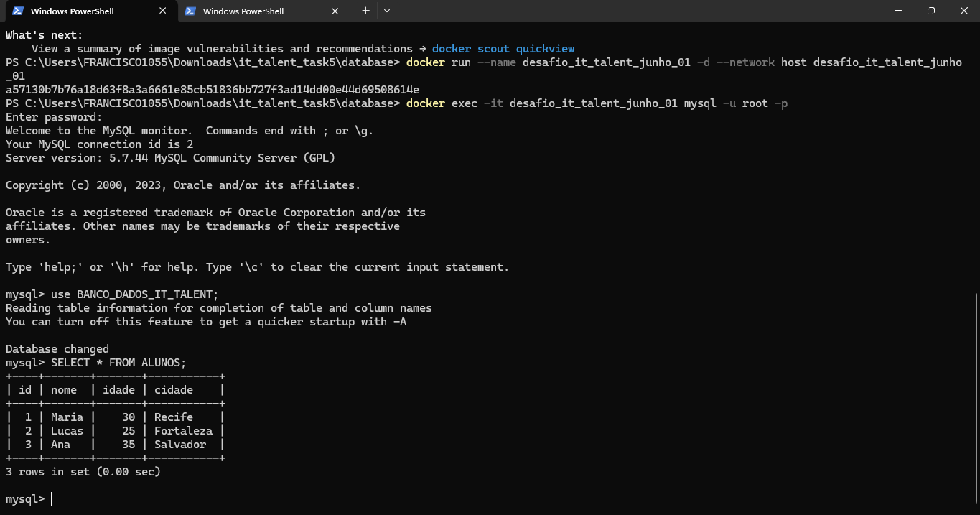Click 'Oracle is a registered trademark' line
980x515 pixels.
(215, 213)
